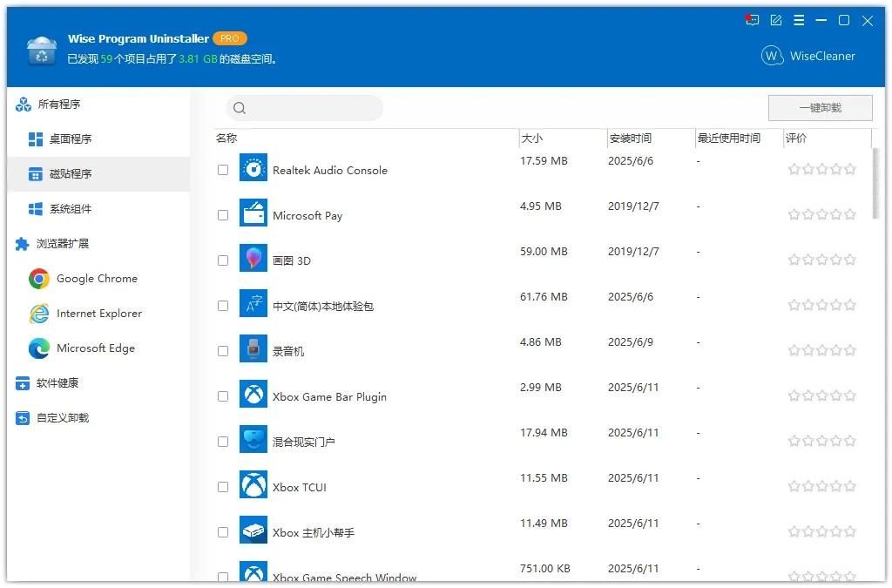Click the search input field
The image size is (892, 588).
304,108
